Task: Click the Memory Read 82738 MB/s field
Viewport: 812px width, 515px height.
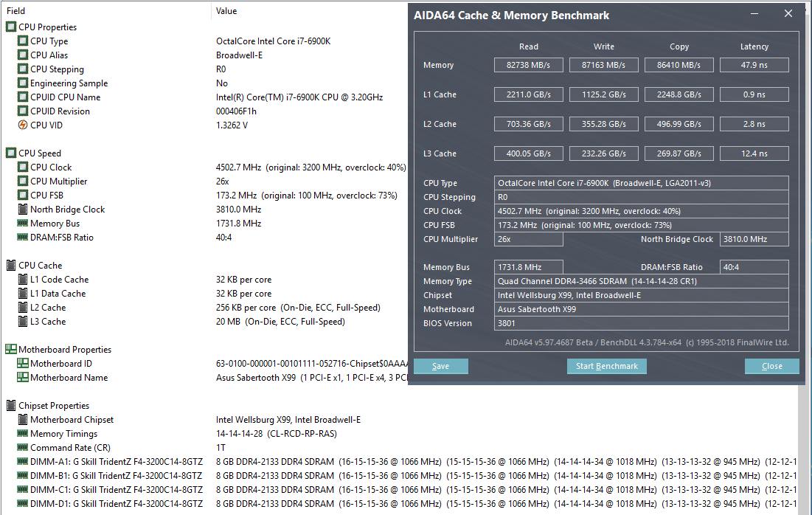Action: [528, 65]
